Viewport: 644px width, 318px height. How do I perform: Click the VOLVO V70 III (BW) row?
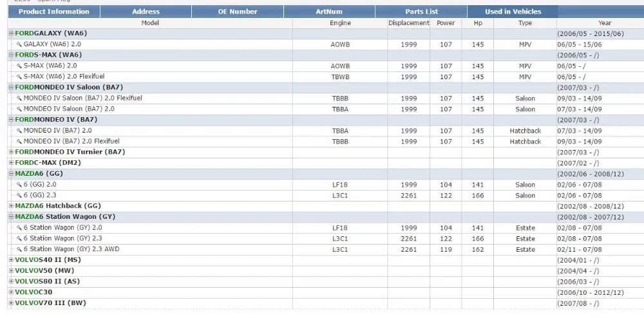point(326,303)
